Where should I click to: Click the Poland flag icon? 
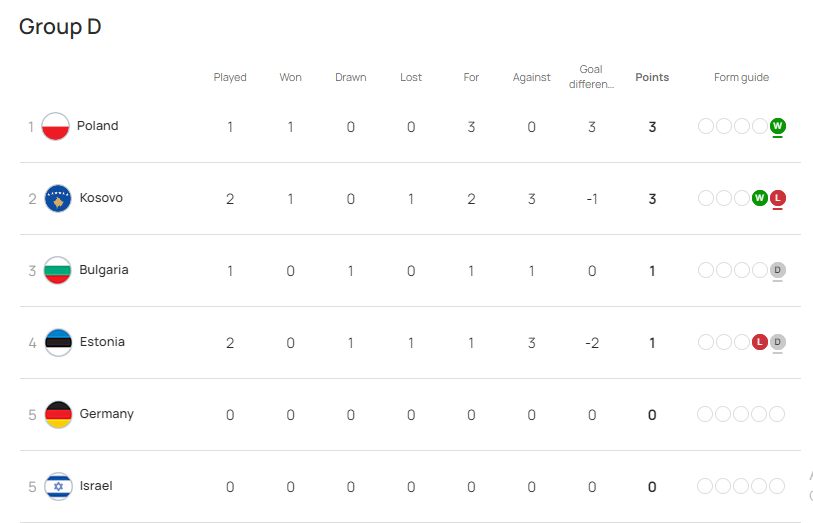(x=56, y=127)
